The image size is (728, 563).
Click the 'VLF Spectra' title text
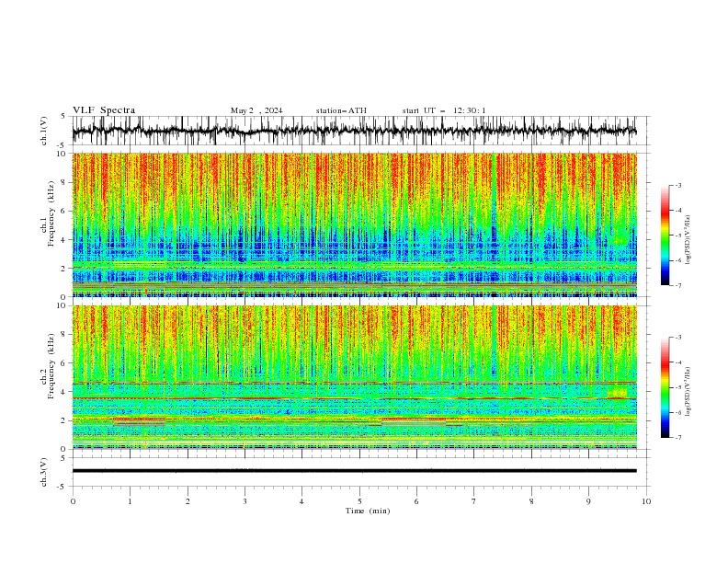[x=104, y=110]
